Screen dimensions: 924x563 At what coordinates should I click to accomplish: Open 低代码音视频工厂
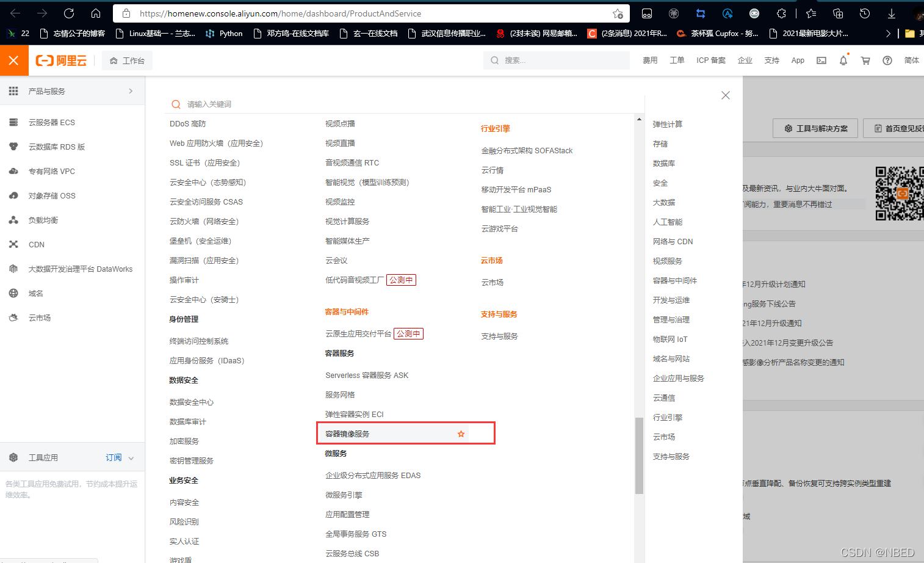355,280
